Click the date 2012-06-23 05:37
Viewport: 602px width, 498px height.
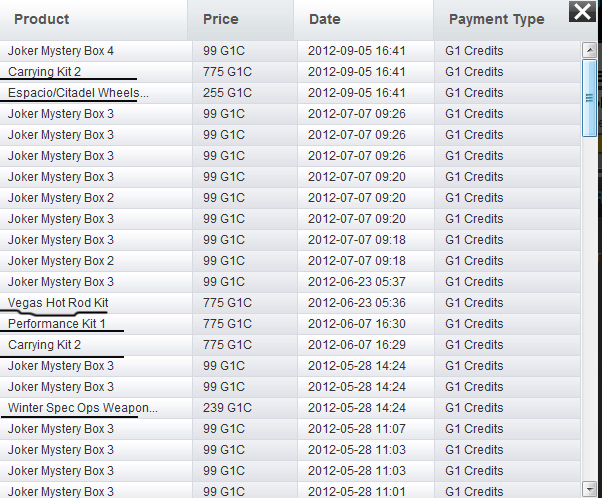tap(357, 282)
